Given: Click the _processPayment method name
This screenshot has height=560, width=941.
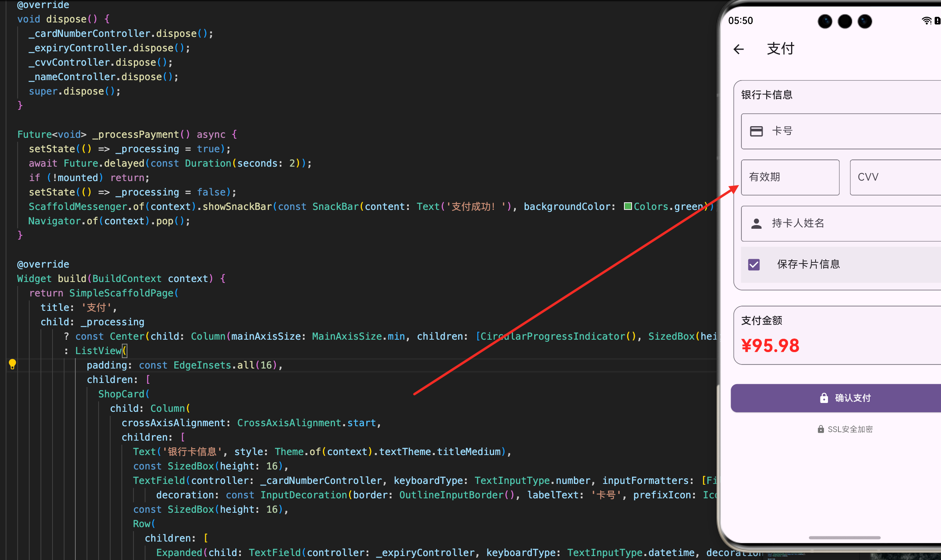Looking at the screenshot, I should pos(136,135).
